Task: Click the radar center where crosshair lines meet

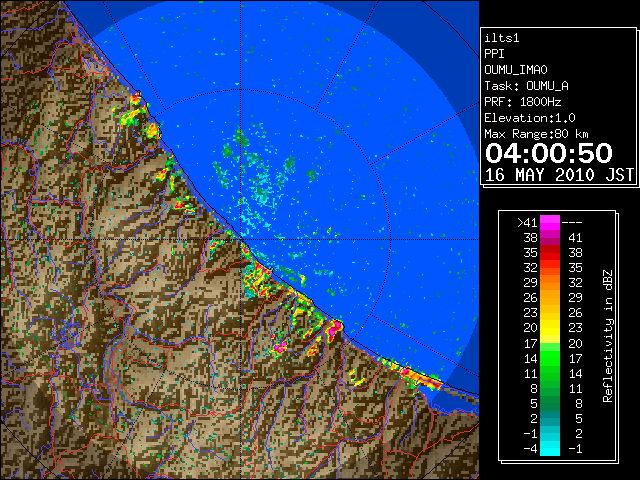Action: tap(241, 240)
